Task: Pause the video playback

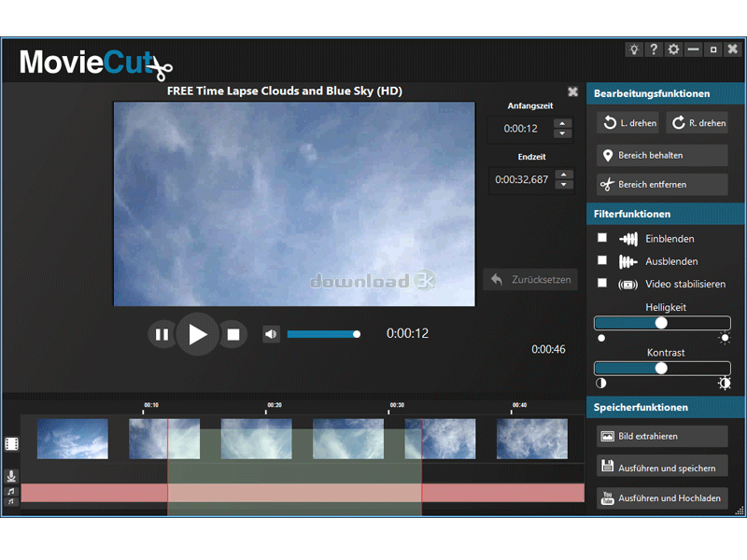Action: tap(162, 334)
